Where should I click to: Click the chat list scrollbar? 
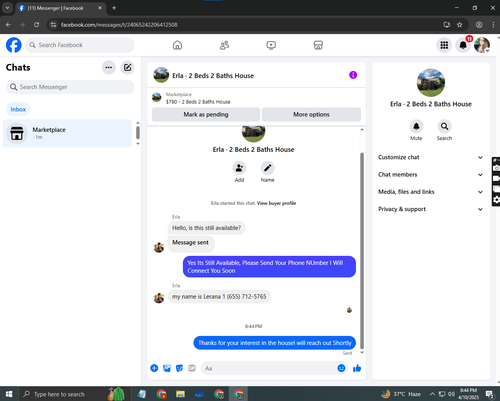pos(138,133)
